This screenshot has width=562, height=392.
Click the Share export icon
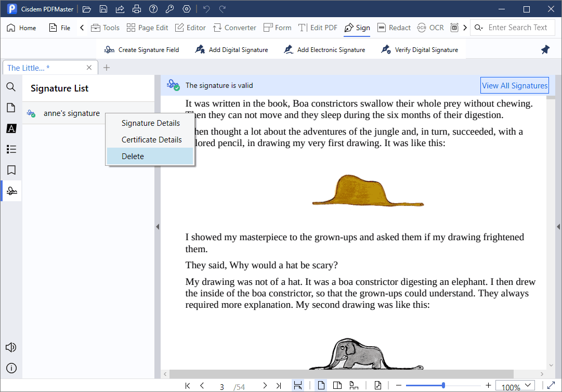120,9
